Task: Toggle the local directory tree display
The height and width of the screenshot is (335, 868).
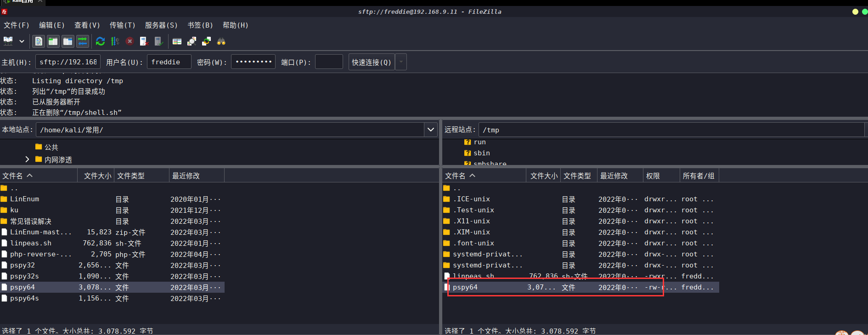Action: (53, 41)
